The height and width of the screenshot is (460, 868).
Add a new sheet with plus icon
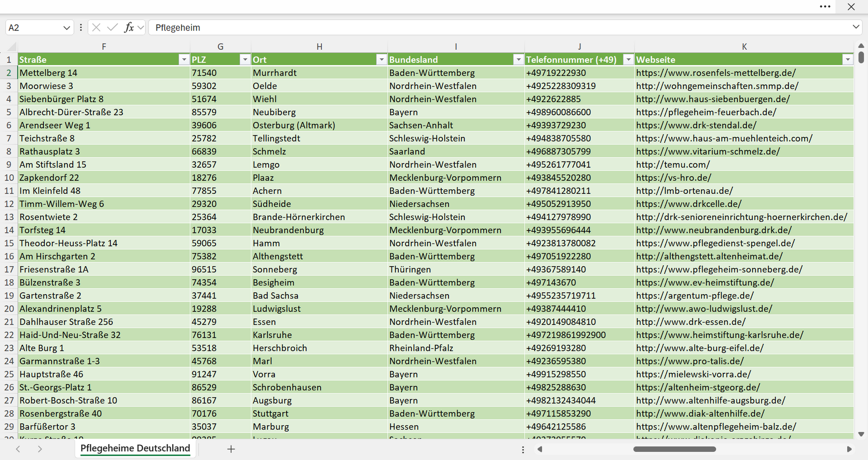coord(231,449)
